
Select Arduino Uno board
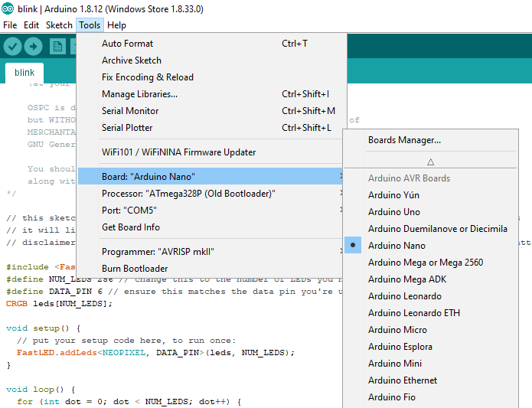tap(431, 212)
